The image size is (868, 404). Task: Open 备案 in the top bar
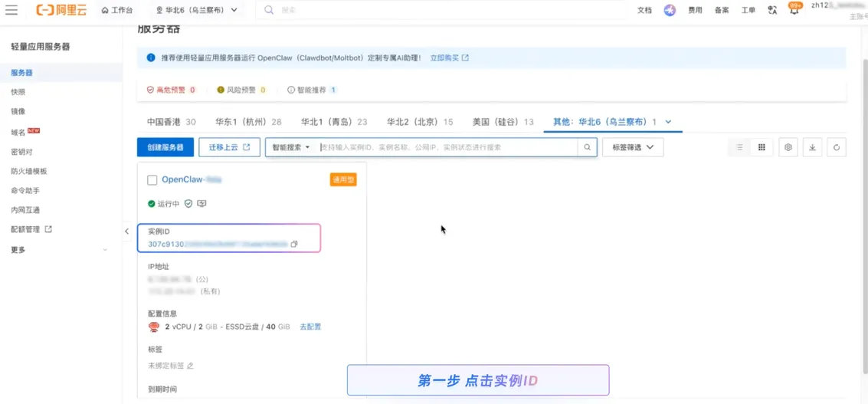722,10
